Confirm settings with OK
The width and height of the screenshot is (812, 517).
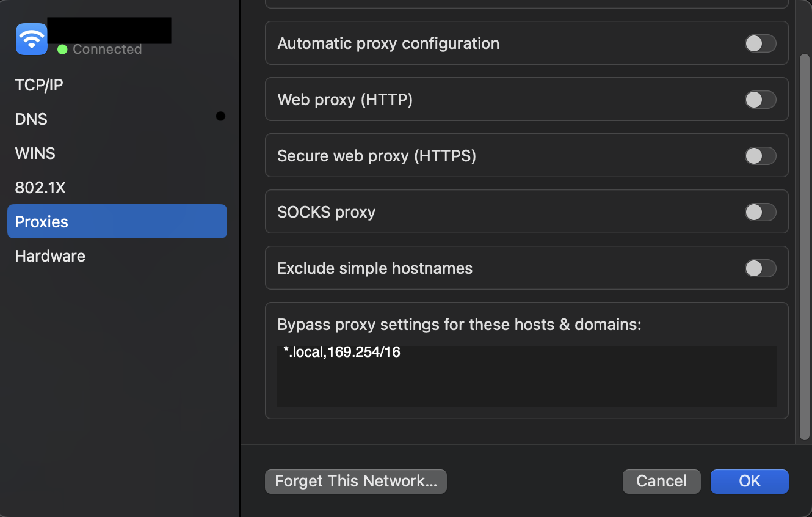tap(749, 481)
